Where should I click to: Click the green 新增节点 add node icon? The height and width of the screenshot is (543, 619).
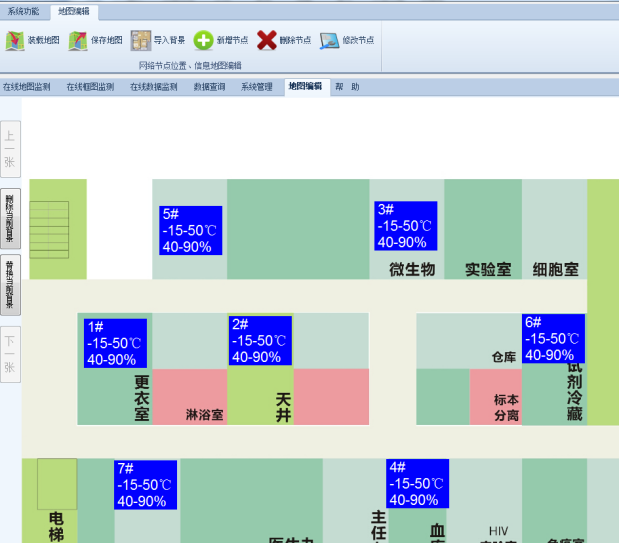point(203,40)
